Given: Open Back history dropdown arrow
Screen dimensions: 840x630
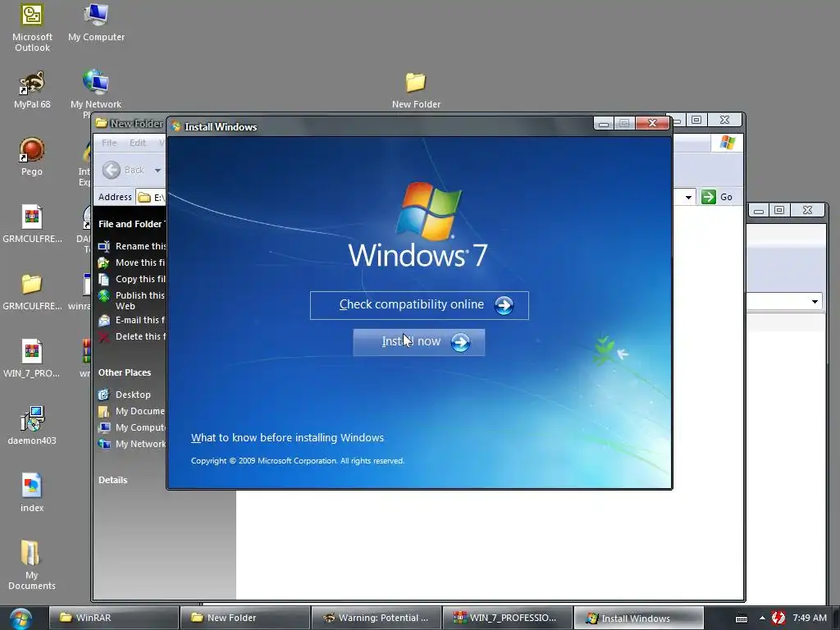Looking at the screenshot, I should (157, 171).
